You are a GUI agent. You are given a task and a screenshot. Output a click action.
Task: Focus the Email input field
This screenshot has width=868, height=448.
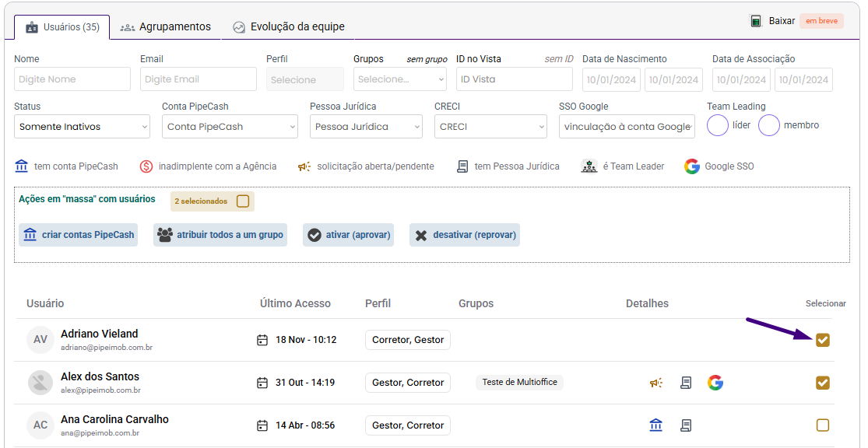coord(199,79)
